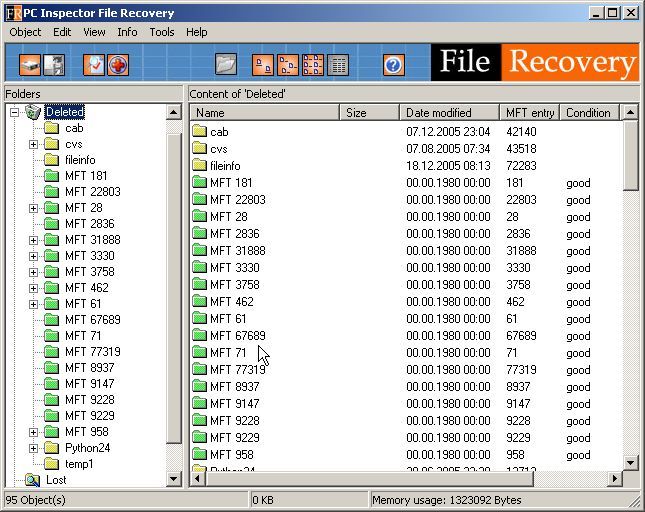Maximize the PC Inspector window
Screen dimensions: 645x512
(x=612, y=13)
